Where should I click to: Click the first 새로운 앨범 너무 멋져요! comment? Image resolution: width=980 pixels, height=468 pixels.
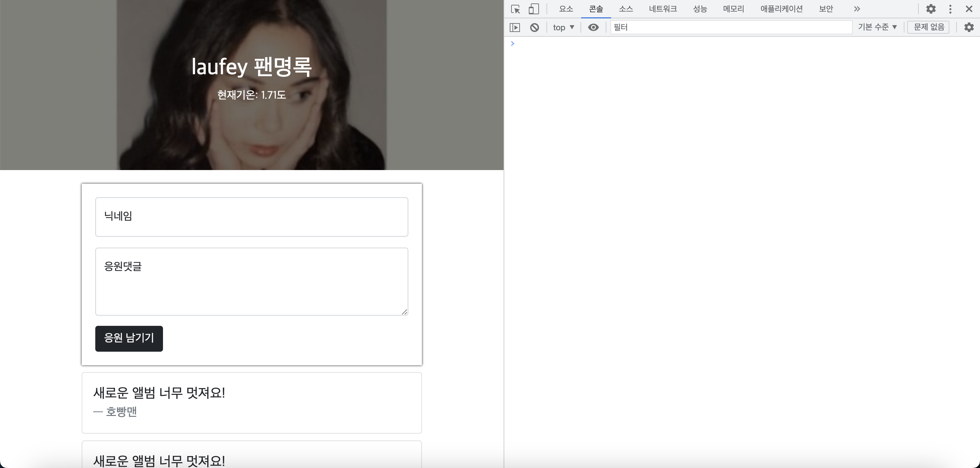(x=159, y=393)
